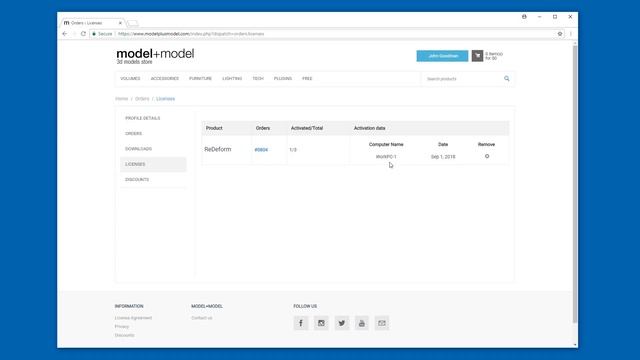Open the ACCESSORIES menu

(165, 78)
